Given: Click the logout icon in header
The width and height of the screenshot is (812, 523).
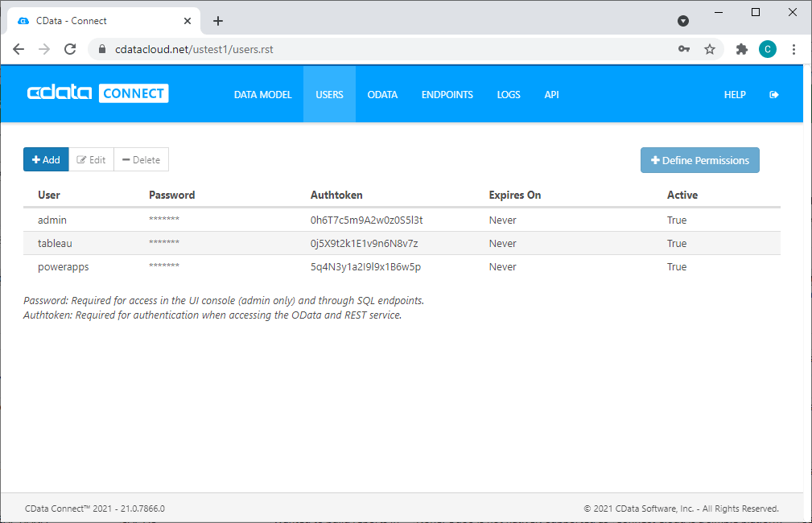Looking at the screenshot, I should [x=774, y=94].
